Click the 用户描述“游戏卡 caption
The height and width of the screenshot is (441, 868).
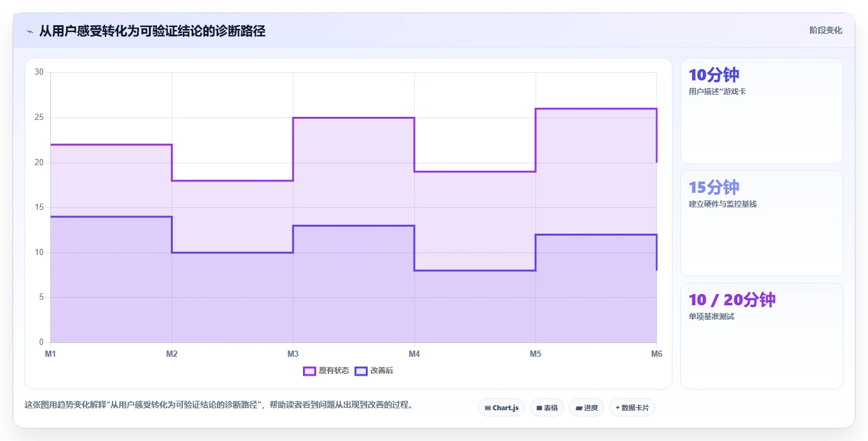pos(717,92)
